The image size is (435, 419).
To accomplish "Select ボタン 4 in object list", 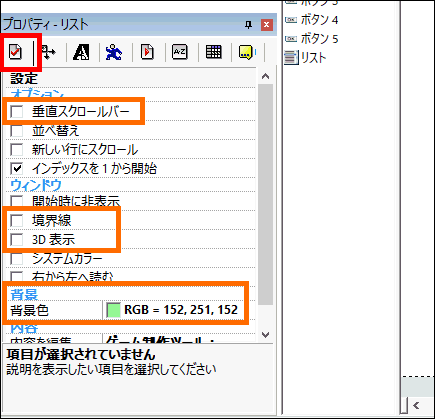I will click(x=319, y=20).
